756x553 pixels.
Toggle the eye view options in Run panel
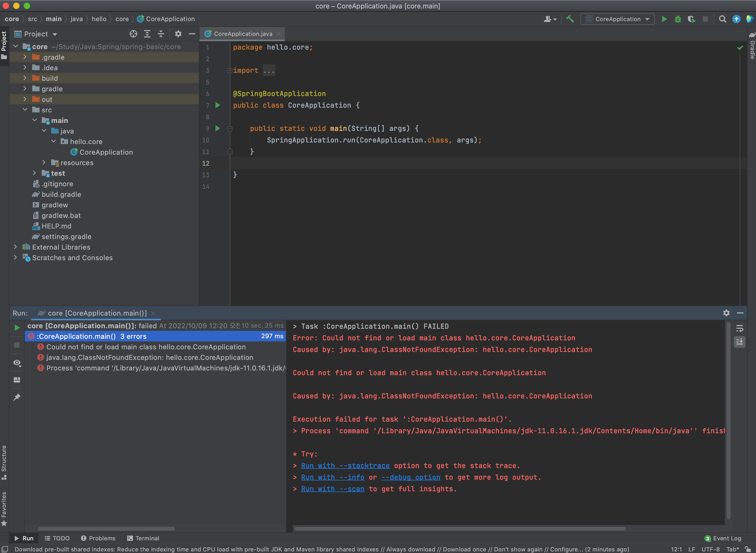pos(17,363)
